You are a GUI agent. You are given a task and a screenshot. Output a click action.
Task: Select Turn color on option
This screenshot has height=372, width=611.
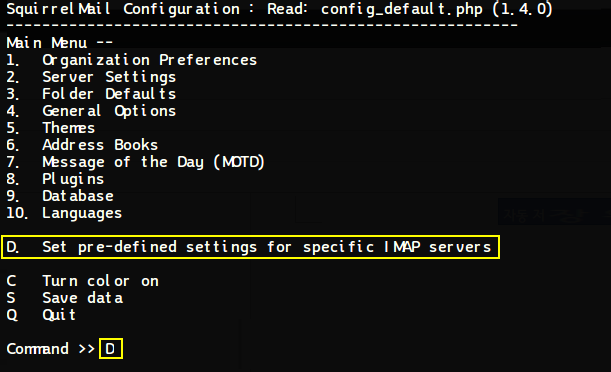click(83, 281)
